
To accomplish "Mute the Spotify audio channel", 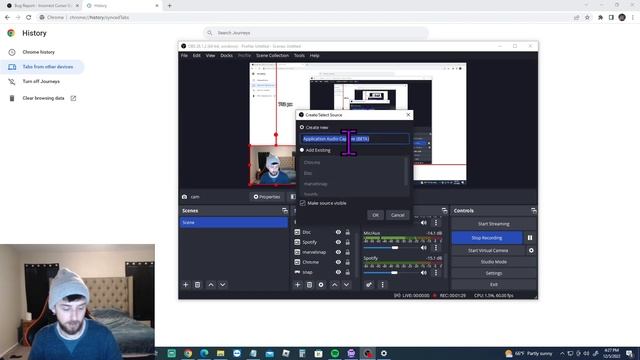I will (424, 272).
